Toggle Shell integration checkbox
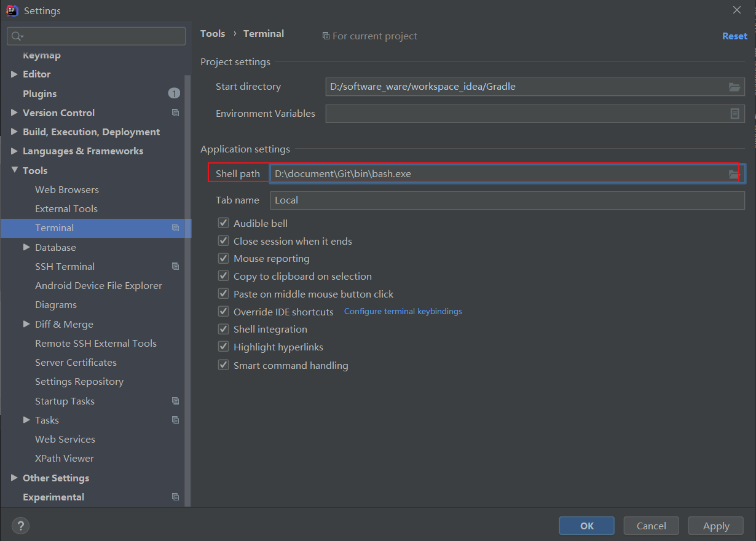 coord(224,330)
